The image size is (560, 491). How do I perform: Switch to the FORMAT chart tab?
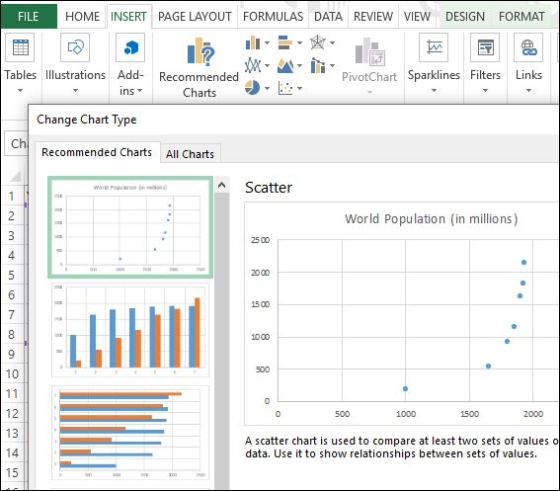(521, 16)
